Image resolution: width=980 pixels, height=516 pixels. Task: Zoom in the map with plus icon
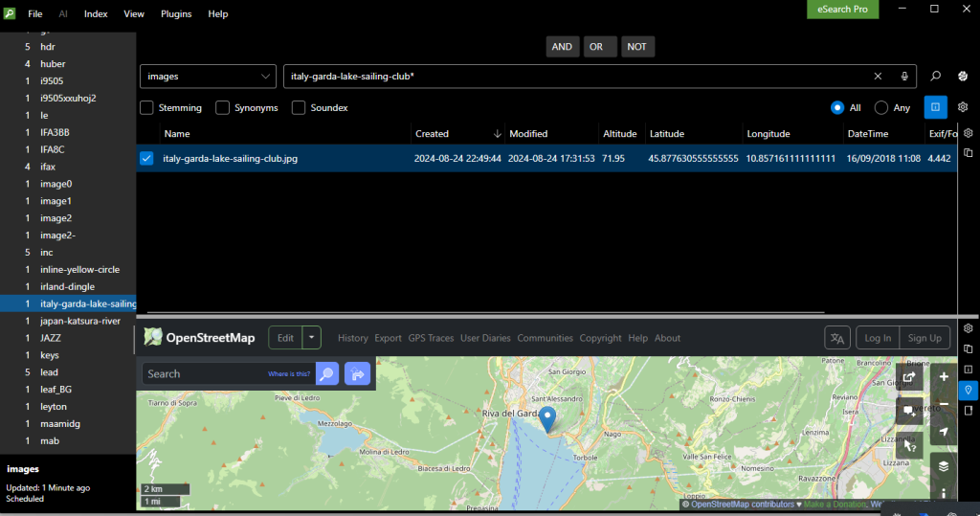pos(944,377)
